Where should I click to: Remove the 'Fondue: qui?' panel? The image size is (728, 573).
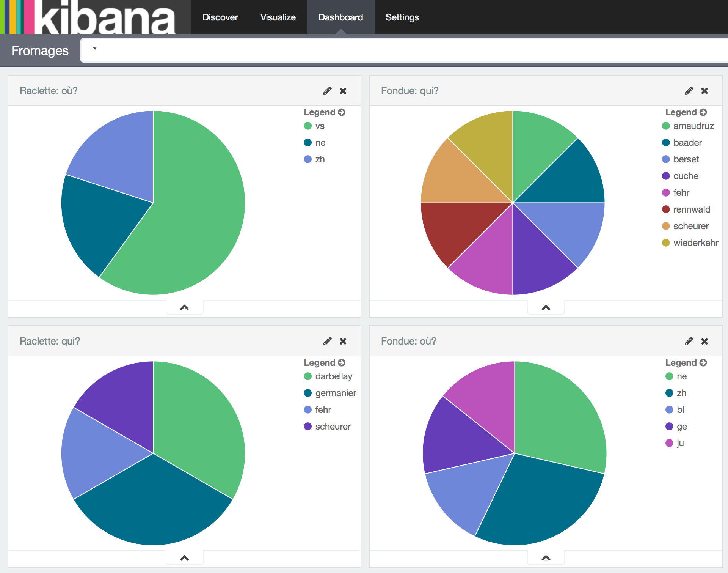click(704, 91)
